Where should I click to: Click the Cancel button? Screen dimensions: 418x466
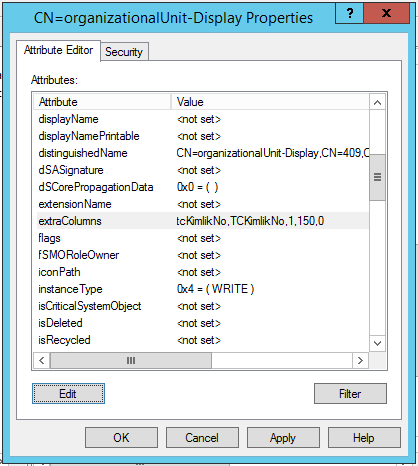(x=202, y=438)
